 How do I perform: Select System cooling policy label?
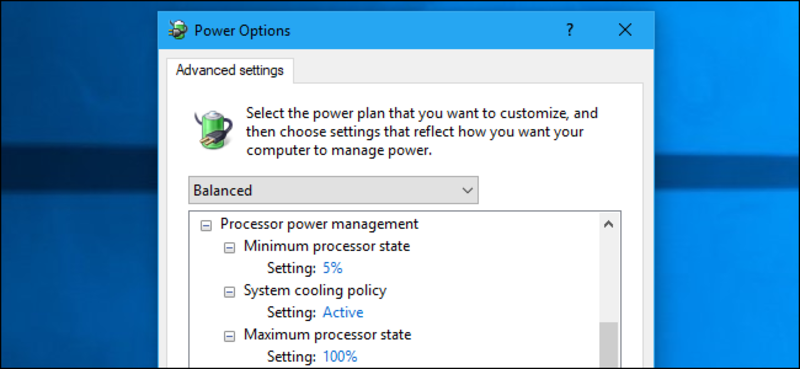point(315,290)
